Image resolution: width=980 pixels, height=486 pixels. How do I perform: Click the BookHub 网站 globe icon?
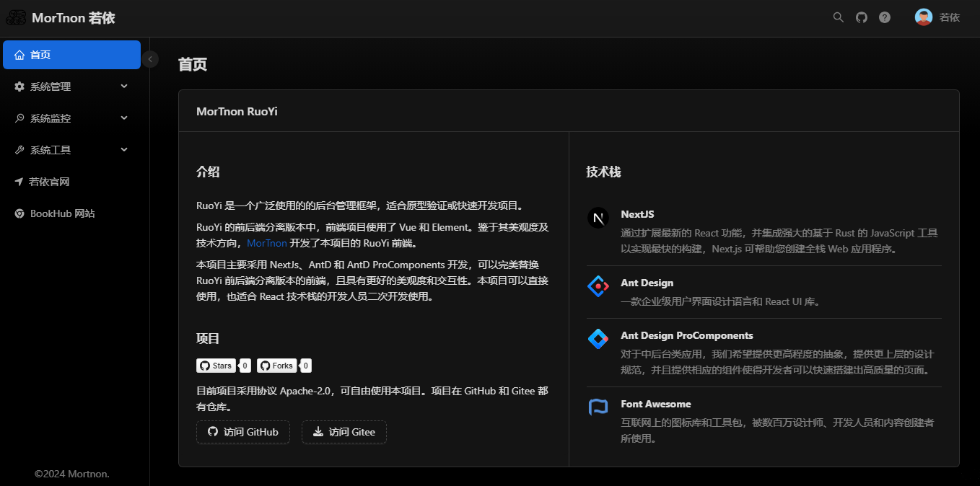(x=19, y=213)
